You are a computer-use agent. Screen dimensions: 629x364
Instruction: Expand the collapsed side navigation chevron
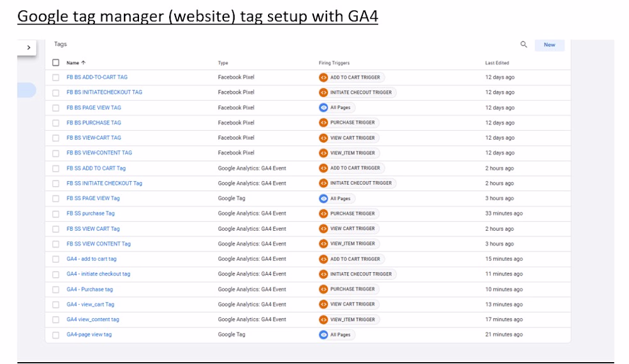28,47
